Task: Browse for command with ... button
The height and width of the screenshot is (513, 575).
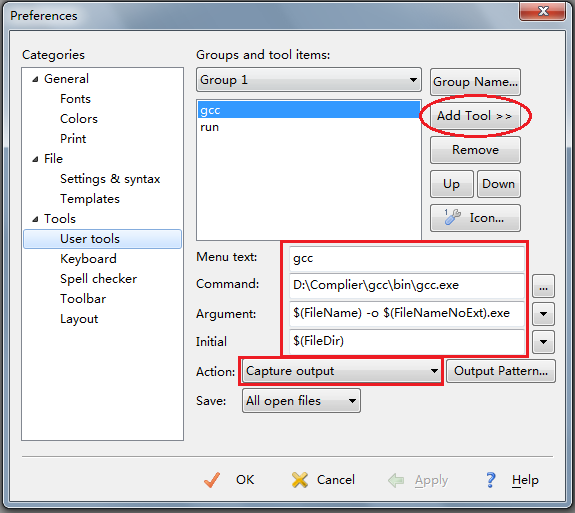Action: click(543, 286)
